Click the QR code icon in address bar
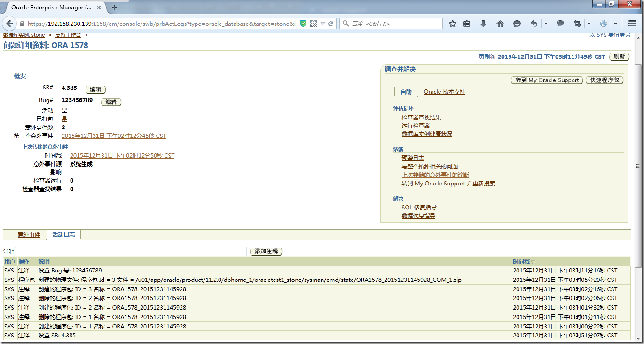The height and width of the screenshot is (344, 644). [x=314, y=24]
